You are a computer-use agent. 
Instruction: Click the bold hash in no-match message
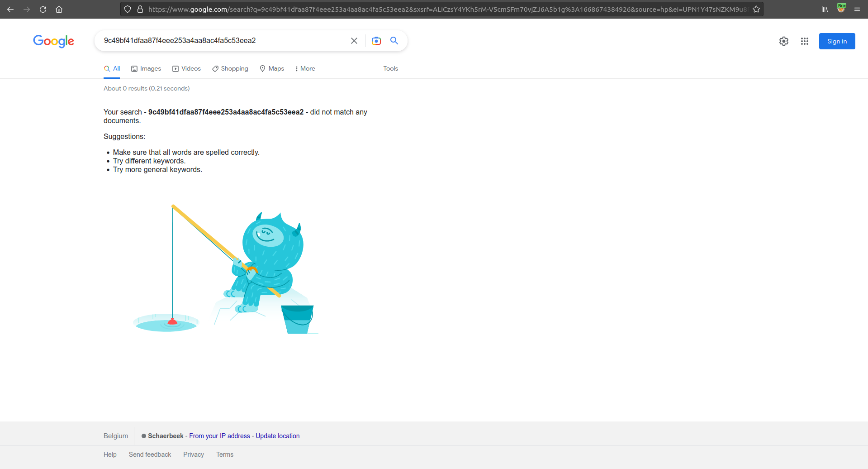pyautogui.click(x=226, y=112)
